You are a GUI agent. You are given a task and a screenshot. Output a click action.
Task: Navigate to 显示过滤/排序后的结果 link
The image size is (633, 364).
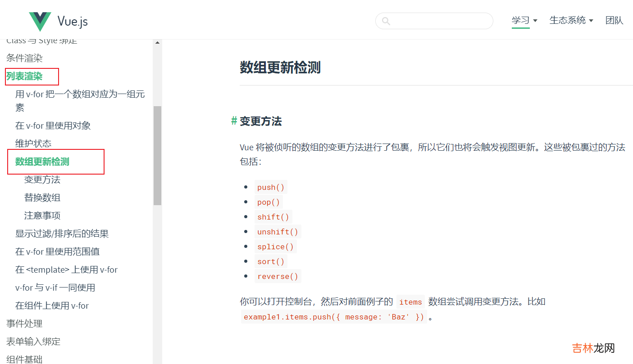62,234
